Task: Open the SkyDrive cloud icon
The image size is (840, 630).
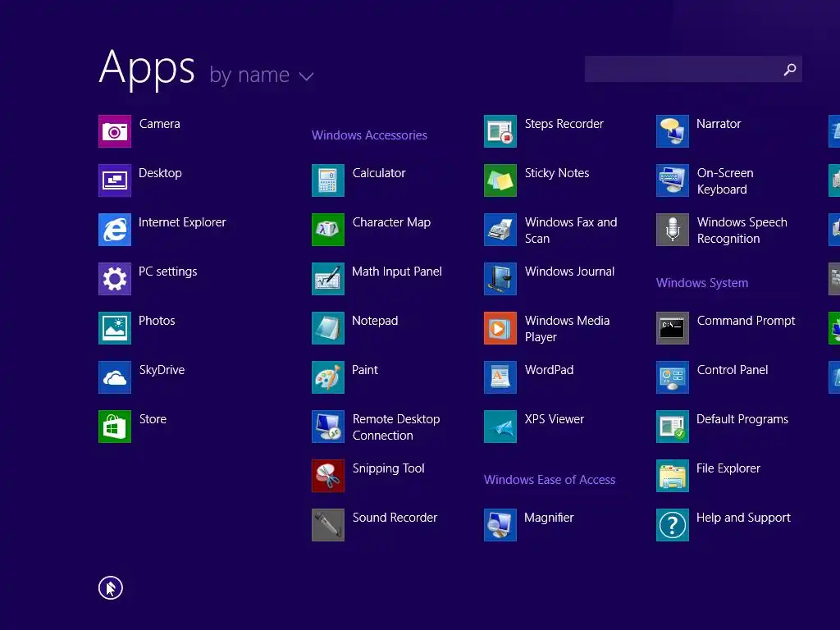Action: (115, 377)
